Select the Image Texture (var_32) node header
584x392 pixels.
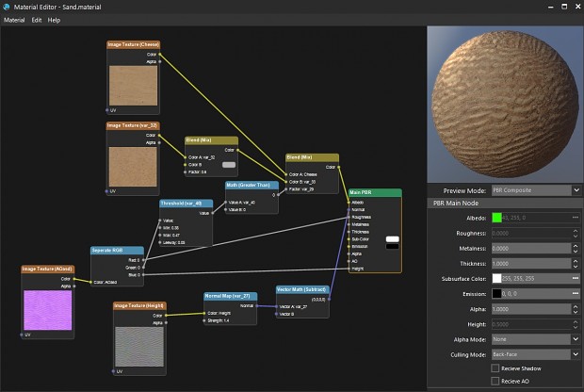[133, 125]
